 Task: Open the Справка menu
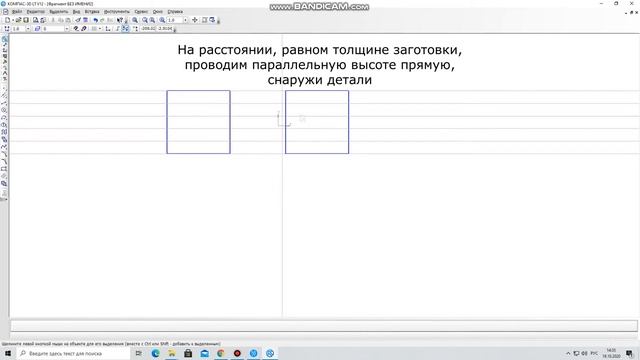pos(175,11)
